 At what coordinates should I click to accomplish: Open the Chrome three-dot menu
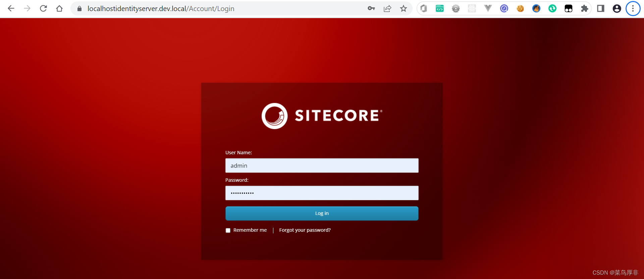click(633, 8)
